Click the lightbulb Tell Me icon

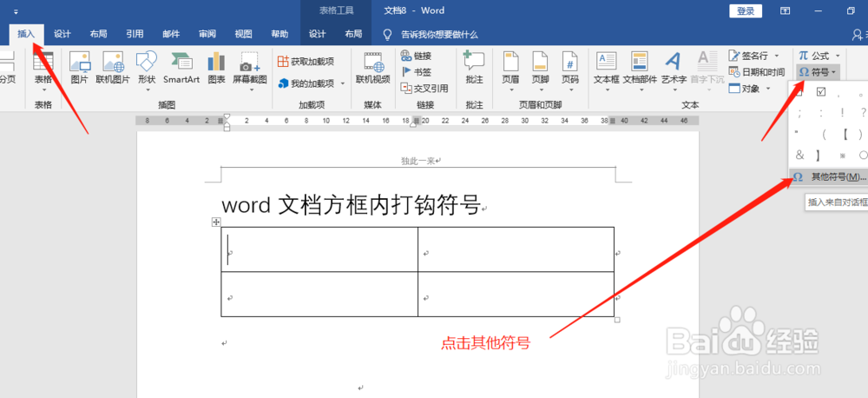click(x=388, y=35)
